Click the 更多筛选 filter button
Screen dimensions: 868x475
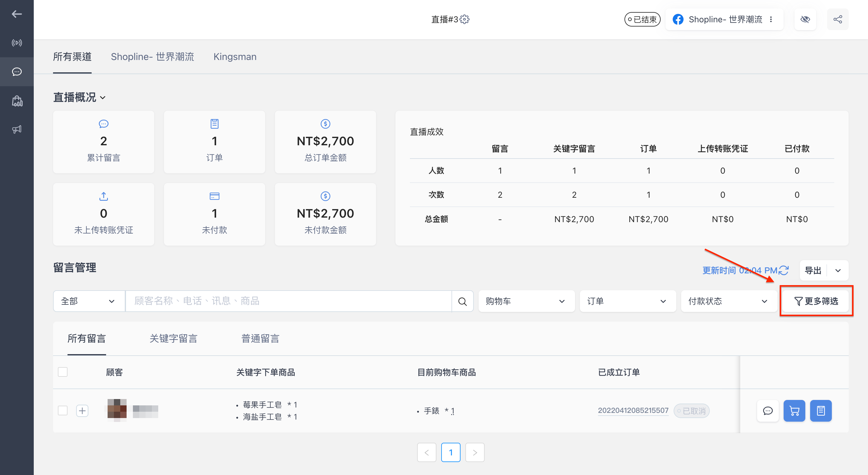click(816, 301)
